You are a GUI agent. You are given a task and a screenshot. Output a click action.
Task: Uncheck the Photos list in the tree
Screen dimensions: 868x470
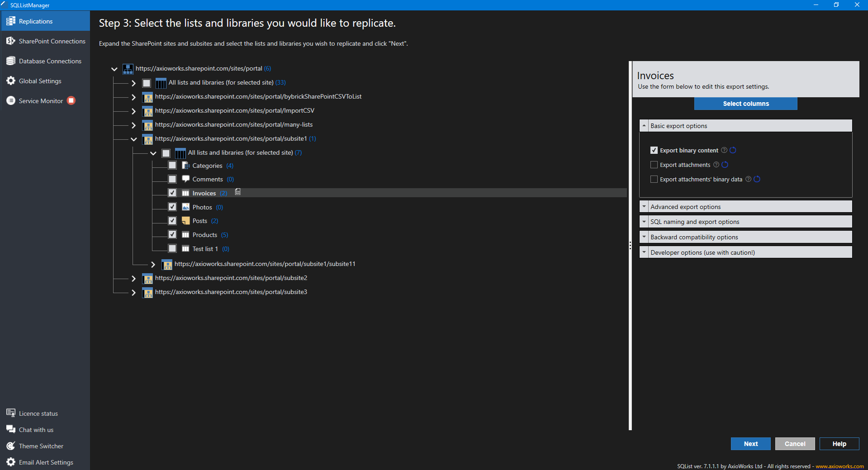coord(172,207)
